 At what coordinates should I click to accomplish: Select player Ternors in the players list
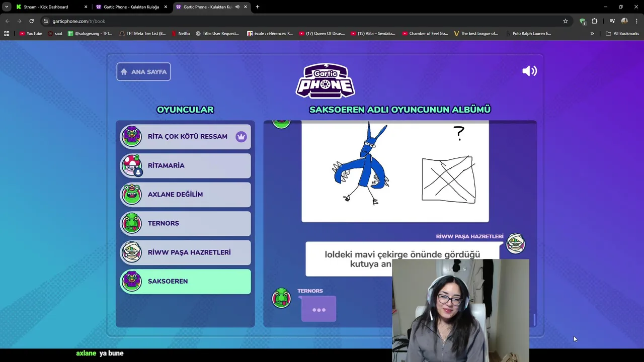pos(185,223)
